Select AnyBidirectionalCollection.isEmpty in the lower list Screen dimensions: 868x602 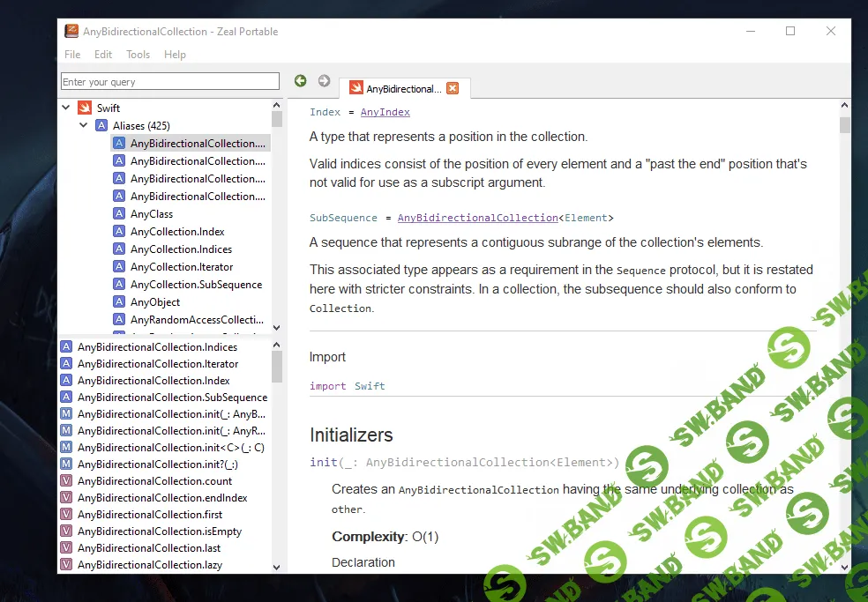point(159,531)
